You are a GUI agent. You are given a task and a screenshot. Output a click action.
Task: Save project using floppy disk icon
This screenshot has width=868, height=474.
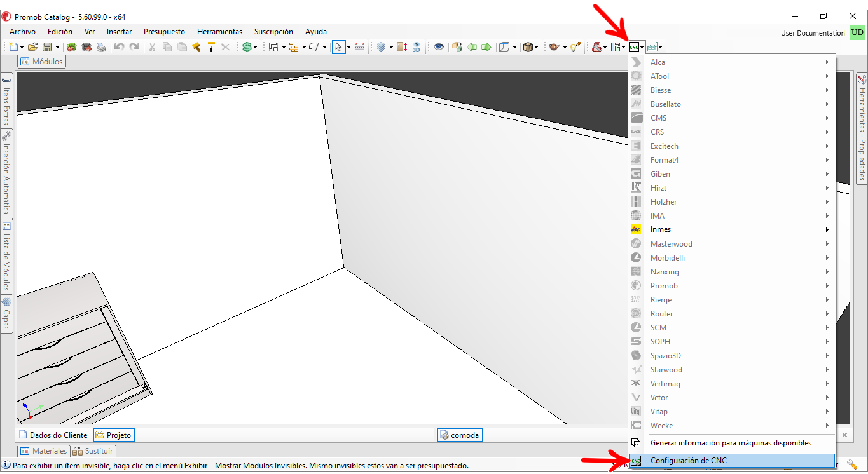tap(47, 47)
